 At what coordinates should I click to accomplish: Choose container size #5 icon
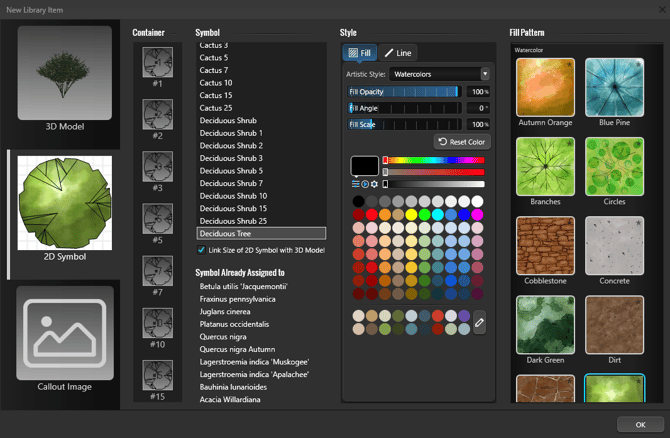(x=158, y=219)
